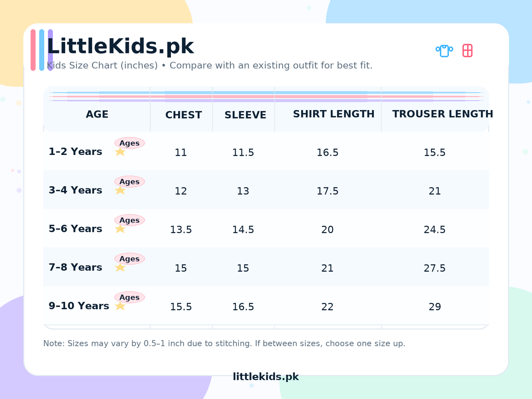
Task: Click the TROUSER LENGTH column header
Action: pyautogui.click(x=442, y=114)
